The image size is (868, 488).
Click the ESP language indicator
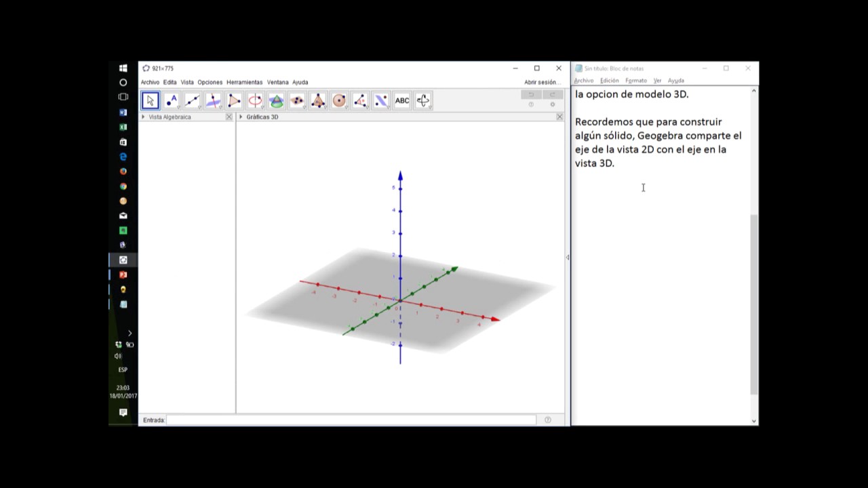click(x=123, y=370)
